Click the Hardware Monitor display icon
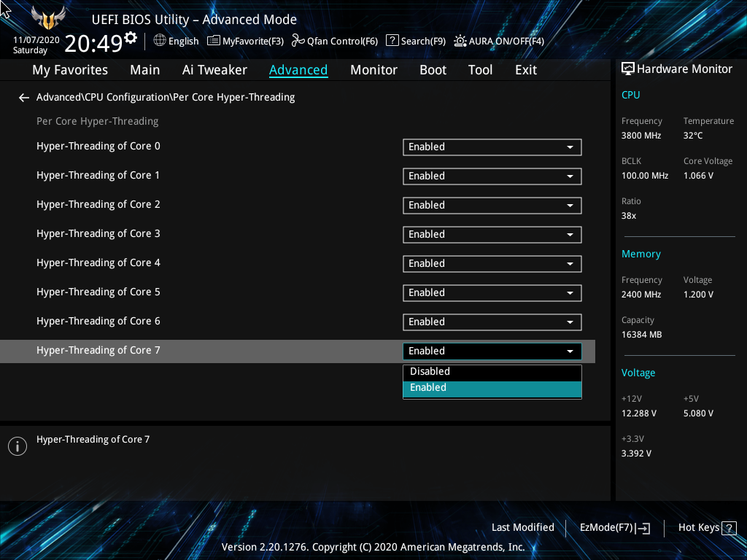Screen dimensions: 747x560 point(628,69)
